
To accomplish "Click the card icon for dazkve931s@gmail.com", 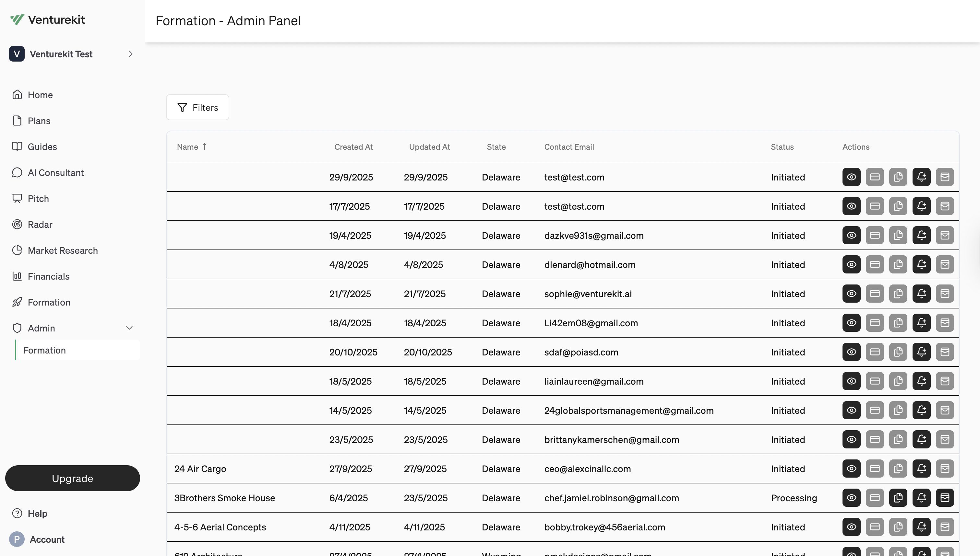I will [x=875, y=235].
